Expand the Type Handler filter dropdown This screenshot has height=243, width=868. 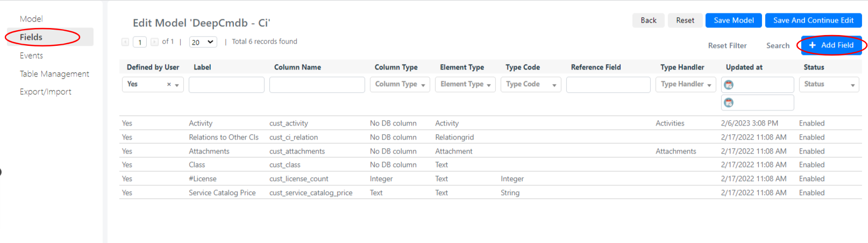[686, 85]
